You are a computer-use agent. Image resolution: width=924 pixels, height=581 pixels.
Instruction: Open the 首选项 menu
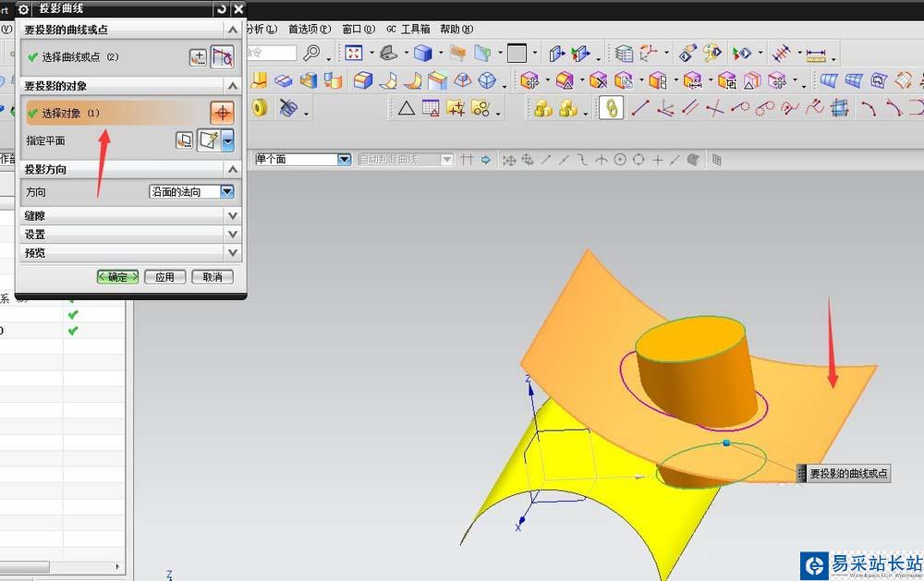coord(309,29)
